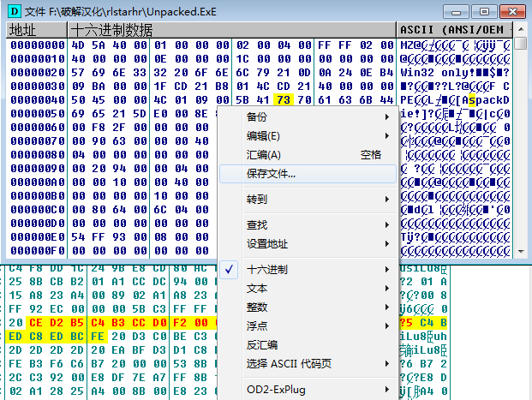Open the 编辑(E) submenu
Image resolution: width=532 pixels, height=400 pixels.
[x=308, y=136]
